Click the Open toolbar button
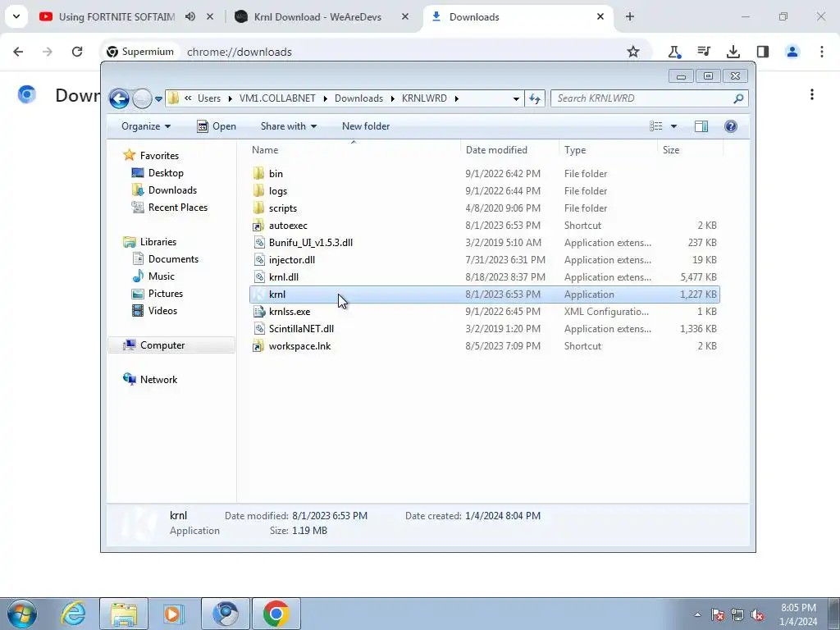 pyautogui.click(x=217, y=126)
